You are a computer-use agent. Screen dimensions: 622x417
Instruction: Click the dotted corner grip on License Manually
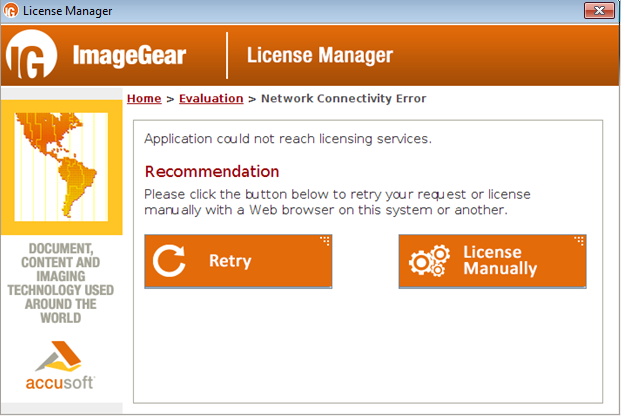(x=579, y=241)
